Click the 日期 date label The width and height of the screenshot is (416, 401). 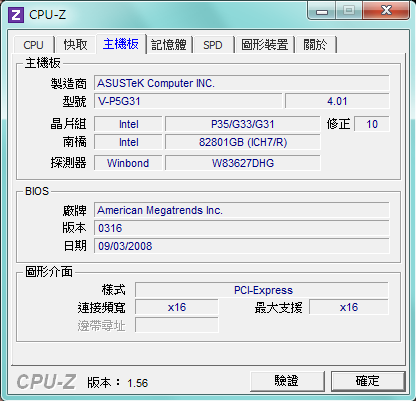(75, 246)
